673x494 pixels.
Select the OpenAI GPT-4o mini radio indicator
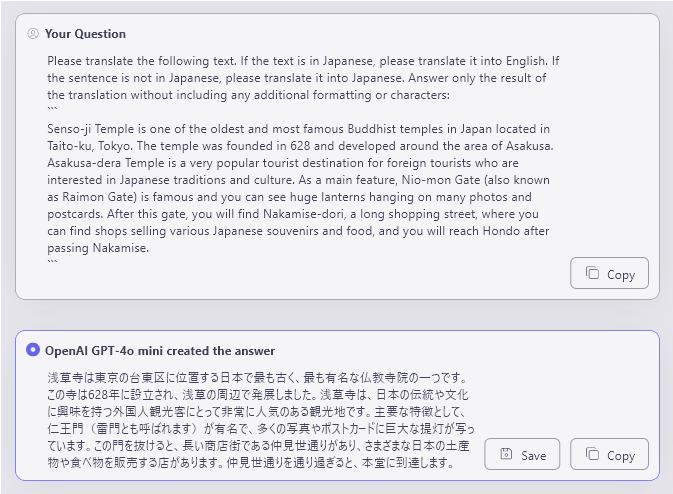pos(33,350)
